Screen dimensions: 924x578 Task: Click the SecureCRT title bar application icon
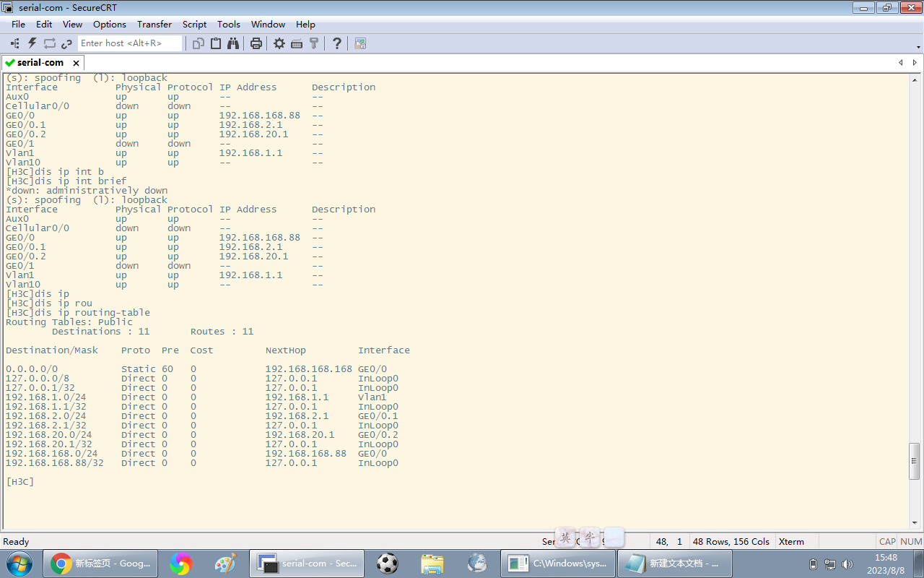point(9,7)
